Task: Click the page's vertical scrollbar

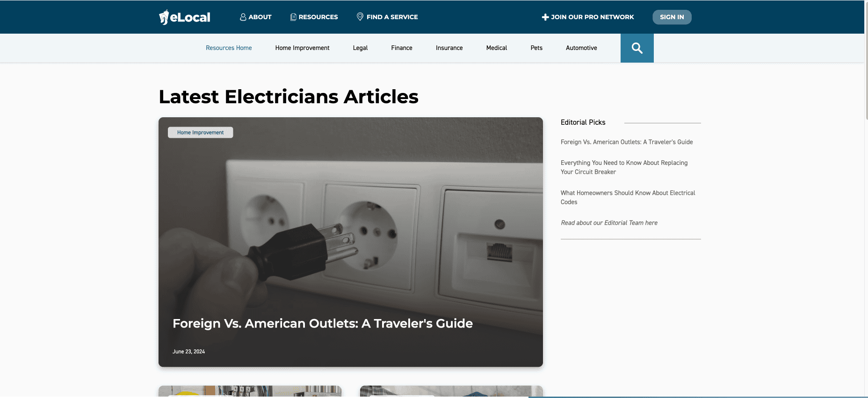Action: (x=866, y=61)
